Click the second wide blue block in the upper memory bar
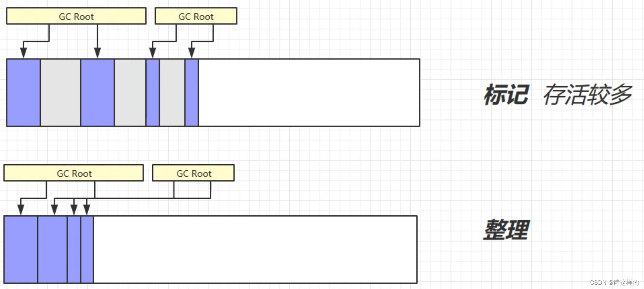Screen dimensions: 644x289 click(98, 93)
